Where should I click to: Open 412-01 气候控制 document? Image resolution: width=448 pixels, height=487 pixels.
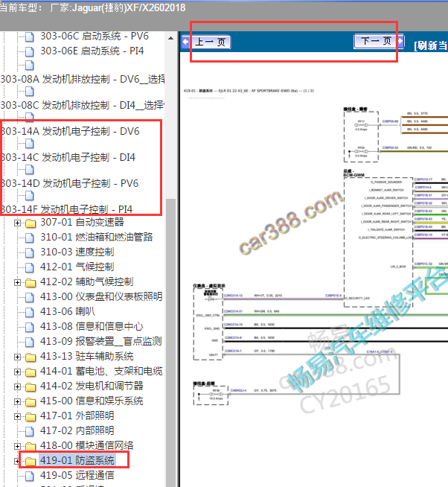[77, 267]
